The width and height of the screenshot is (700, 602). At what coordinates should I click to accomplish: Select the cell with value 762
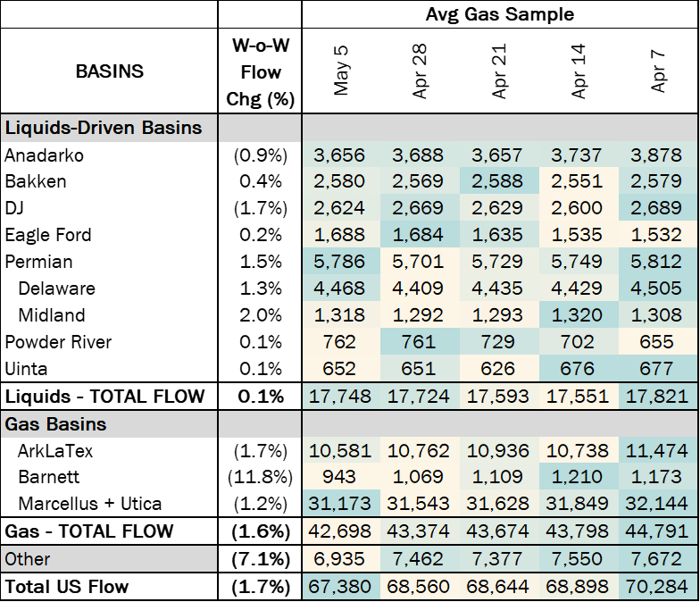pos(340,342)
